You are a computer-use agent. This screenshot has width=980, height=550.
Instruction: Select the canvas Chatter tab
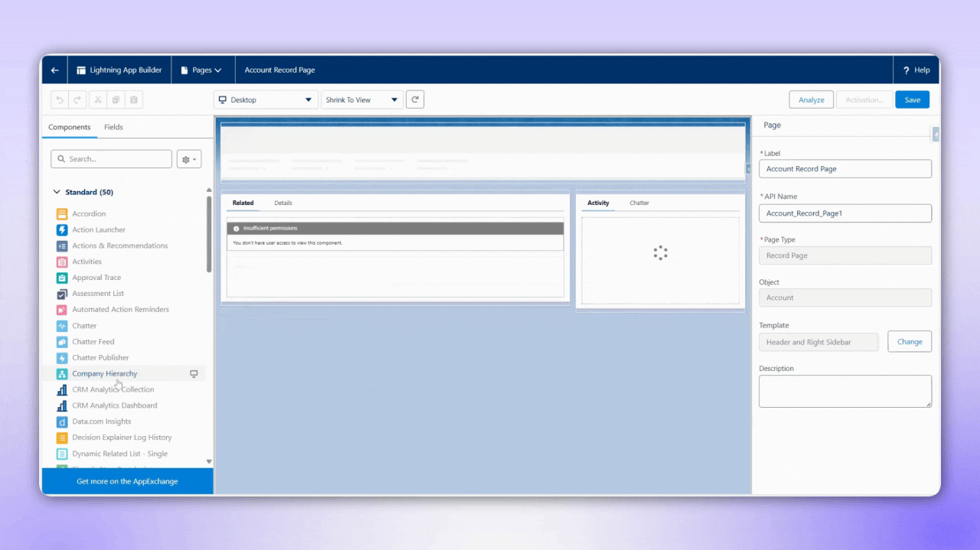[x=639, y=203]
